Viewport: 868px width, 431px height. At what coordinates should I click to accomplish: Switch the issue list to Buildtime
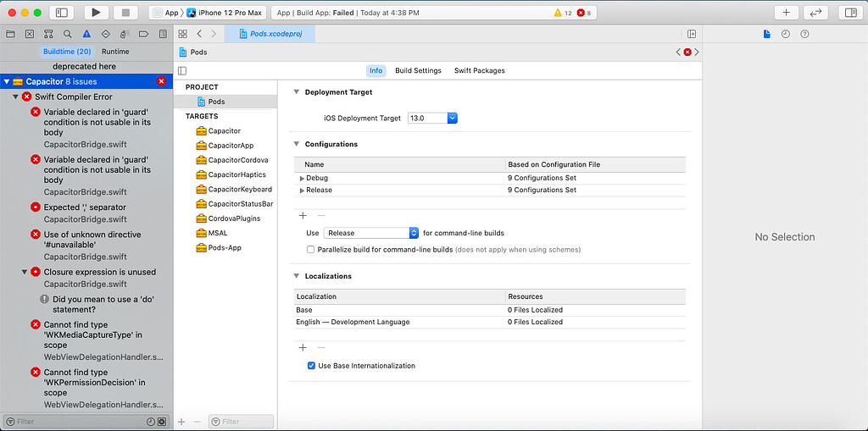click(x=67, y=52)
